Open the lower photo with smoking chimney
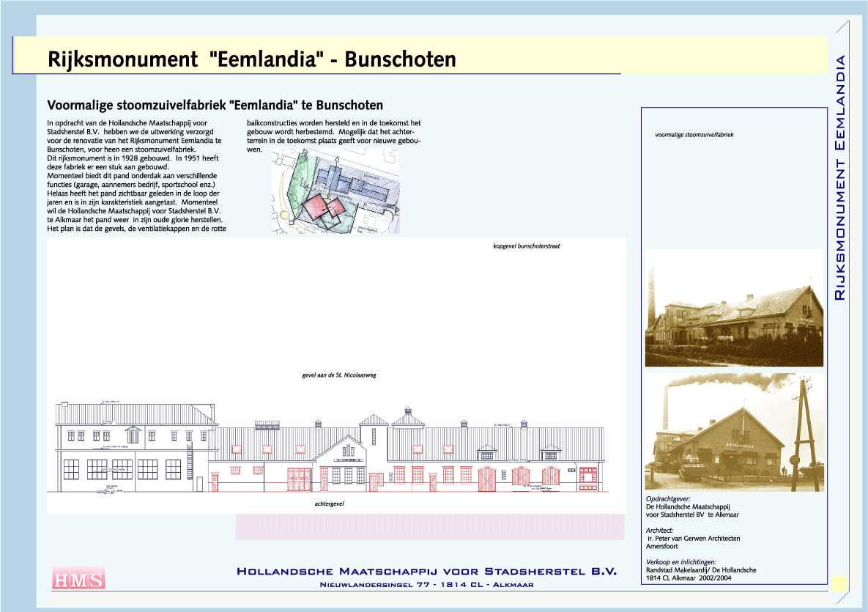 733,432
